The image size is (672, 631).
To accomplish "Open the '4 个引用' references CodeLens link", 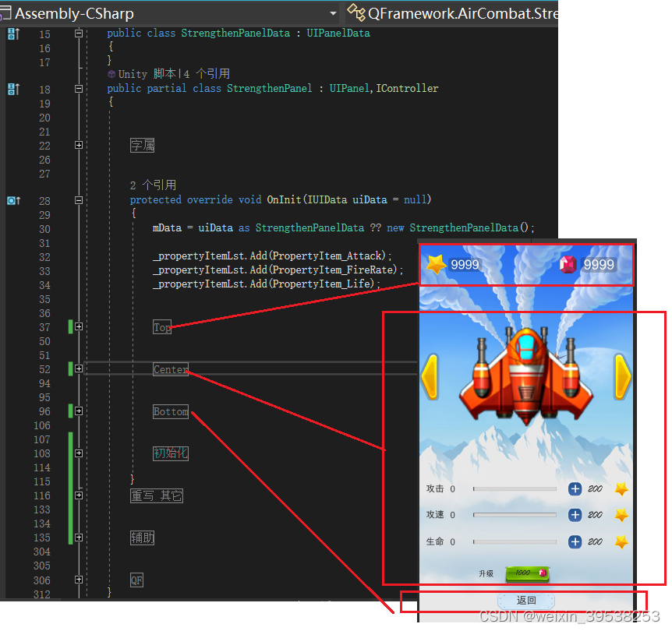I will tap(207, 74).
